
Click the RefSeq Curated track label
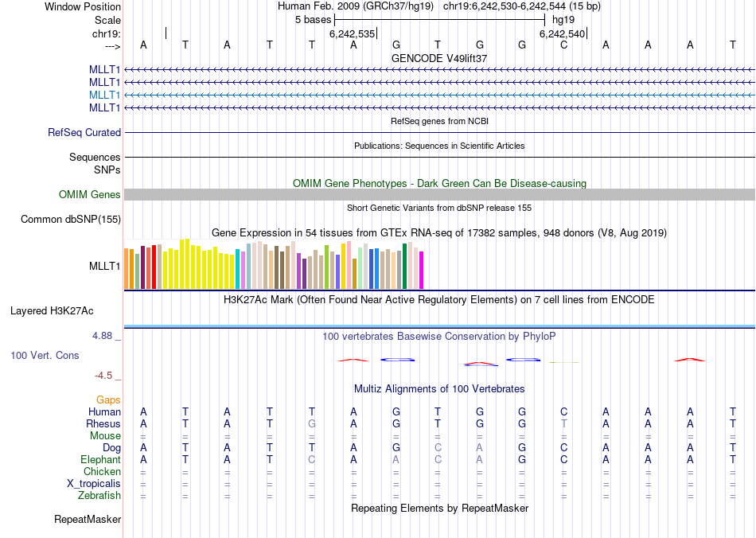click(x=84, y=133)
